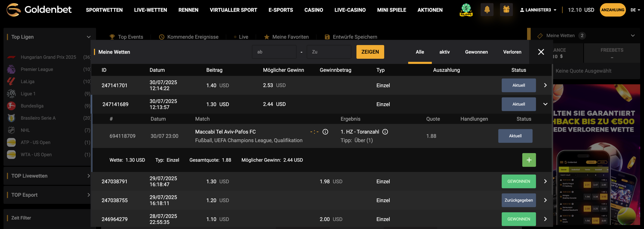Close the Meine Wetten dialog

pyautogui.click(x=541, y=52)
